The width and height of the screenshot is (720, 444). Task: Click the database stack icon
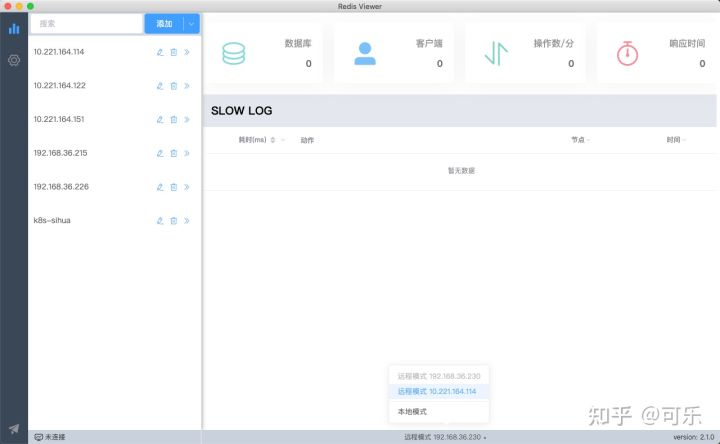[x=234, y=53]
